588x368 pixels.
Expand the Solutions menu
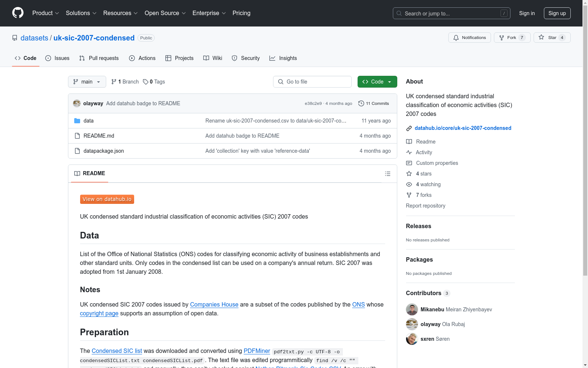pos(81,13)
